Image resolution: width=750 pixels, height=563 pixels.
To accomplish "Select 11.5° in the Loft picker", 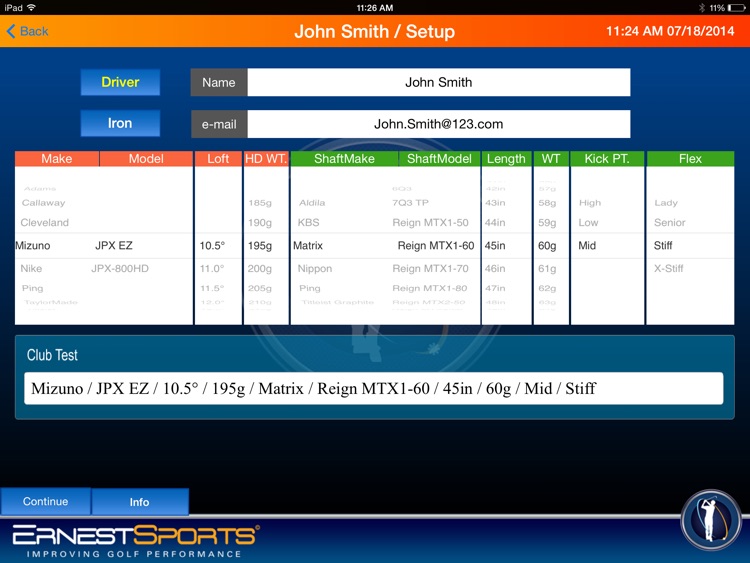I will coord(212,288).
